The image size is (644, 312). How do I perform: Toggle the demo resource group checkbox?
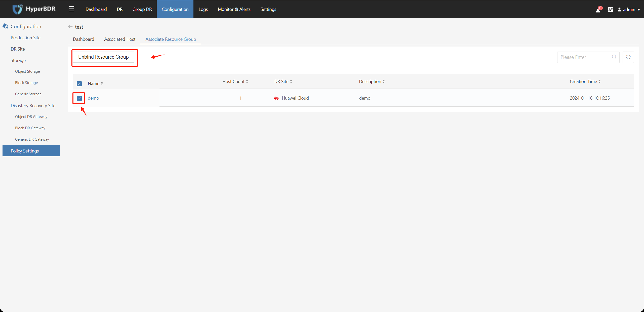79,98
